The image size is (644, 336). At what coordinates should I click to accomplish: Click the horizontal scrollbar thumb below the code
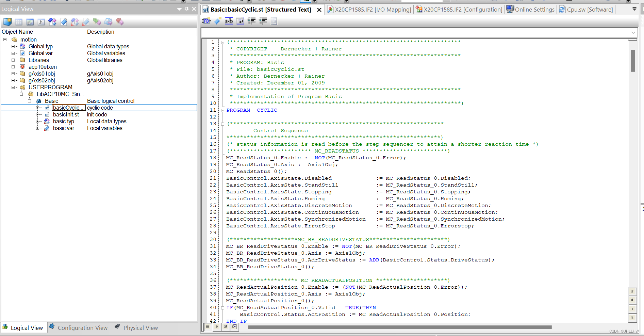[400, 327]
